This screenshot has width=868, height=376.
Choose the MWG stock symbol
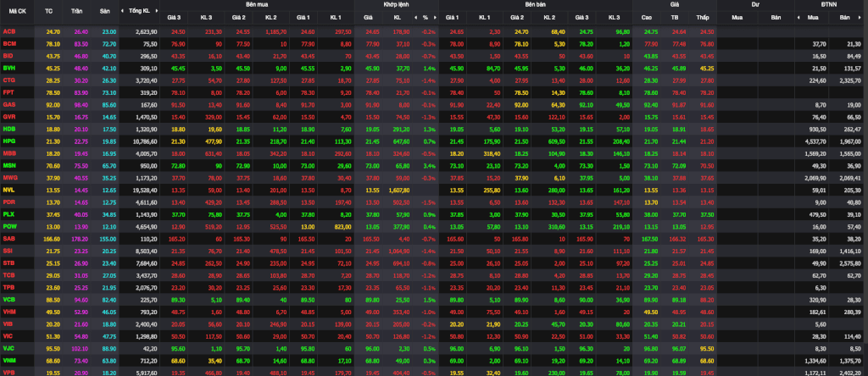9,178
